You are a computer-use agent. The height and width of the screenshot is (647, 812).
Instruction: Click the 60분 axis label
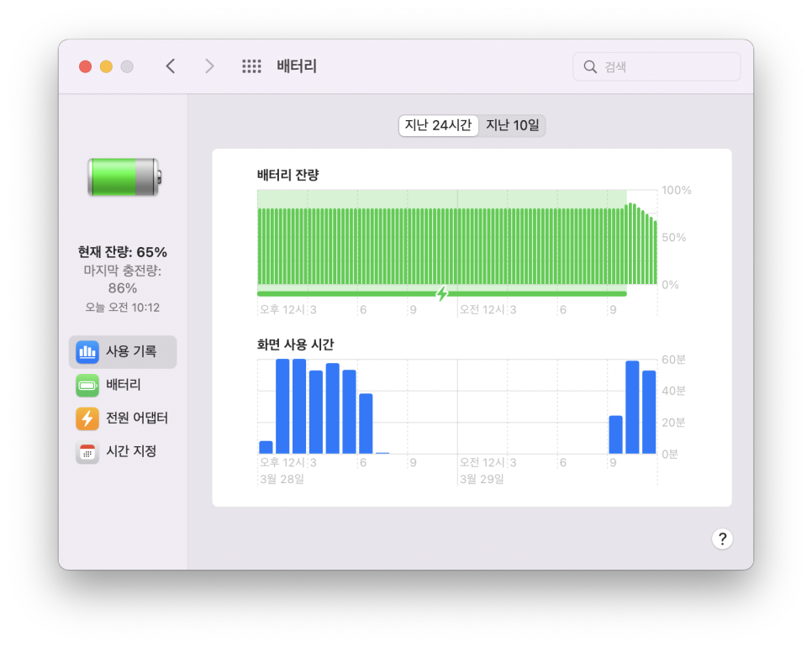coord(674,360)
